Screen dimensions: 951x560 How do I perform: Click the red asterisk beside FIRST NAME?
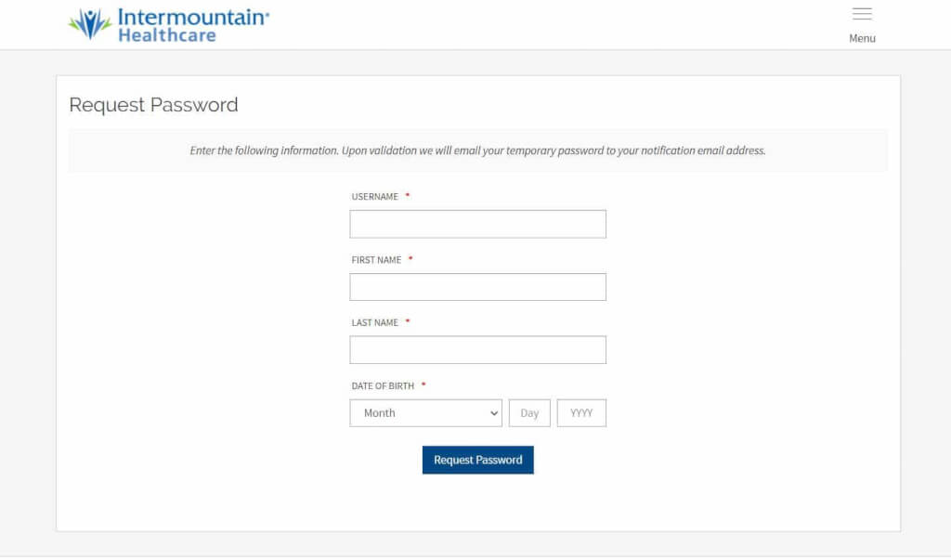pyautogui.click(x=410, y=259)
